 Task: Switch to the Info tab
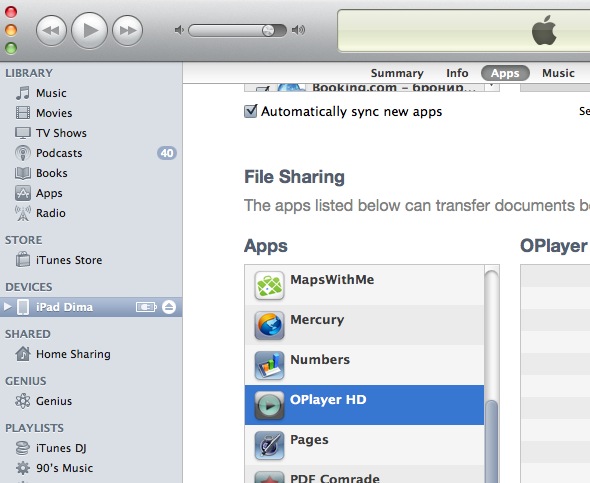pos(457,73)
